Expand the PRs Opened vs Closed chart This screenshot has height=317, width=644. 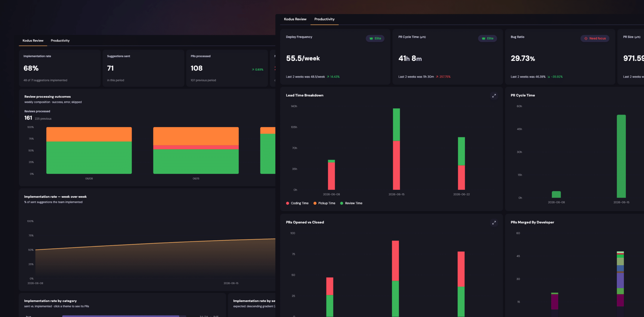coord(494,223)
